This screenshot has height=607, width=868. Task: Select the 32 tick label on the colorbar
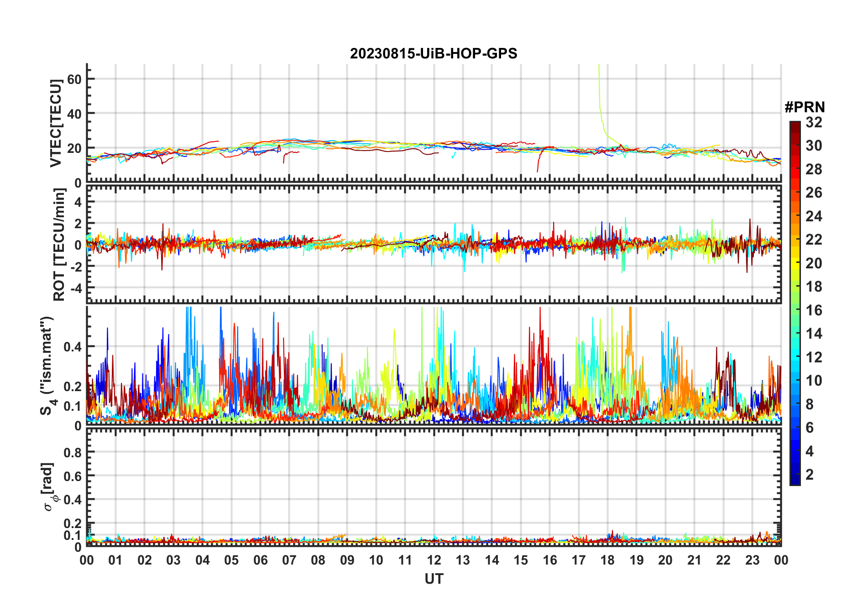[x=814, y=122]
